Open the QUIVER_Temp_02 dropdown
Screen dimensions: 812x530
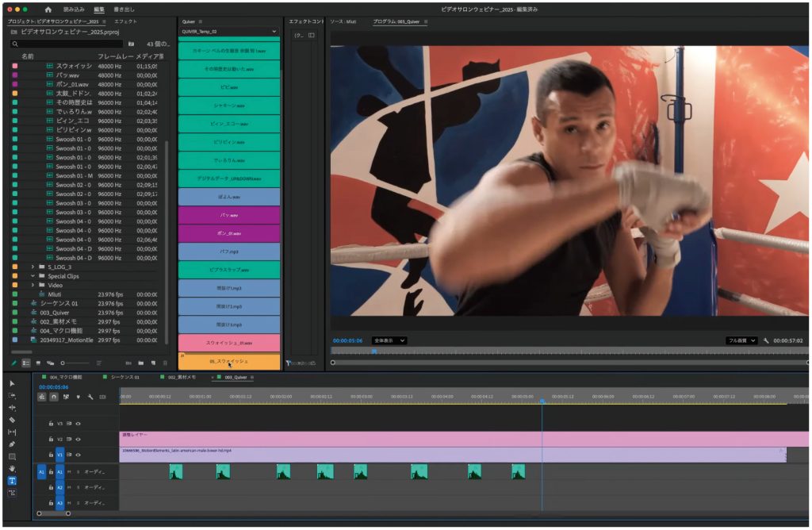coord(228,32)
